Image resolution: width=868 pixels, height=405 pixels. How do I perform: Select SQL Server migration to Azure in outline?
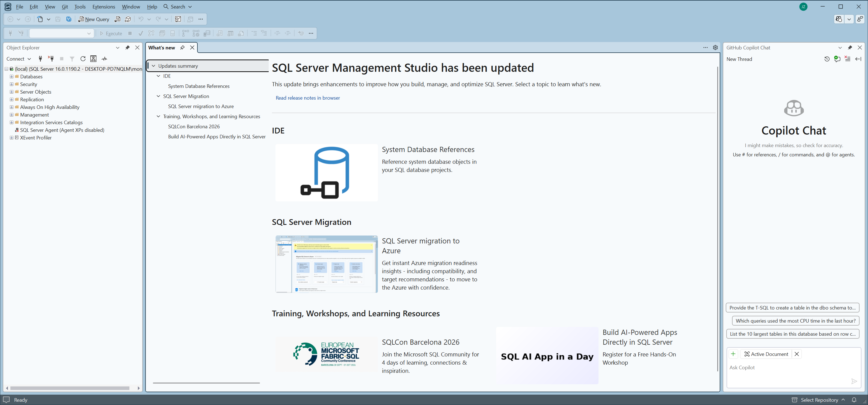201,106
